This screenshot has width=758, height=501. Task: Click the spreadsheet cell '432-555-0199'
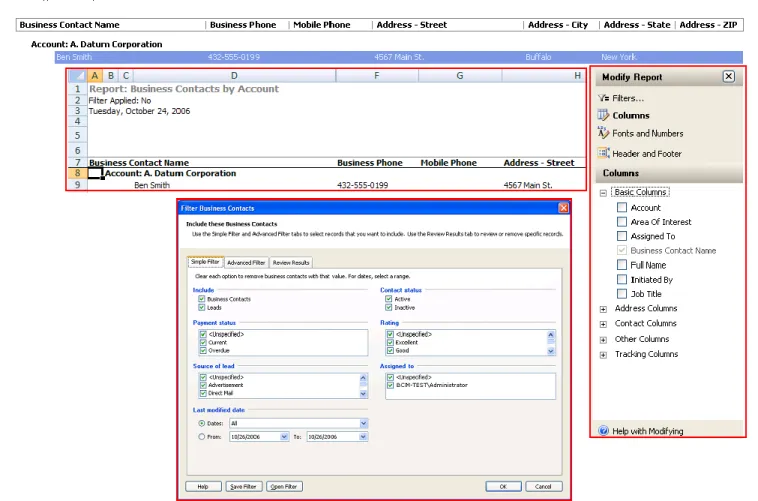click(x=363, y=185)
